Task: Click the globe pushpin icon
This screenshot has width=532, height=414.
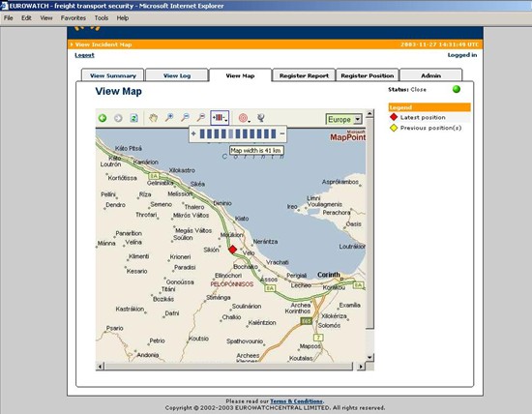Action: pyautogui.click(x=260, y=118)
